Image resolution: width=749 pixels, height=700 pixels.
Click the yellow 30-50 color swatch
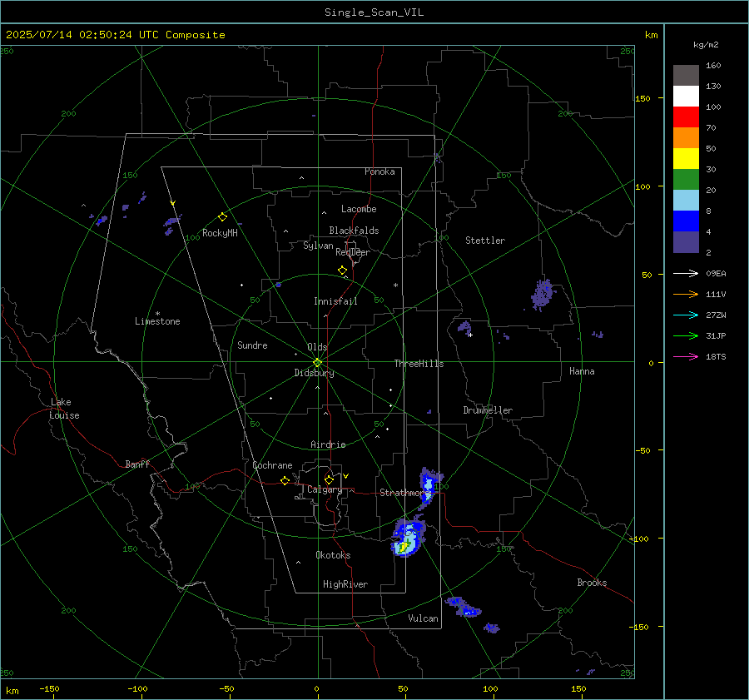(x=686, y=159)
